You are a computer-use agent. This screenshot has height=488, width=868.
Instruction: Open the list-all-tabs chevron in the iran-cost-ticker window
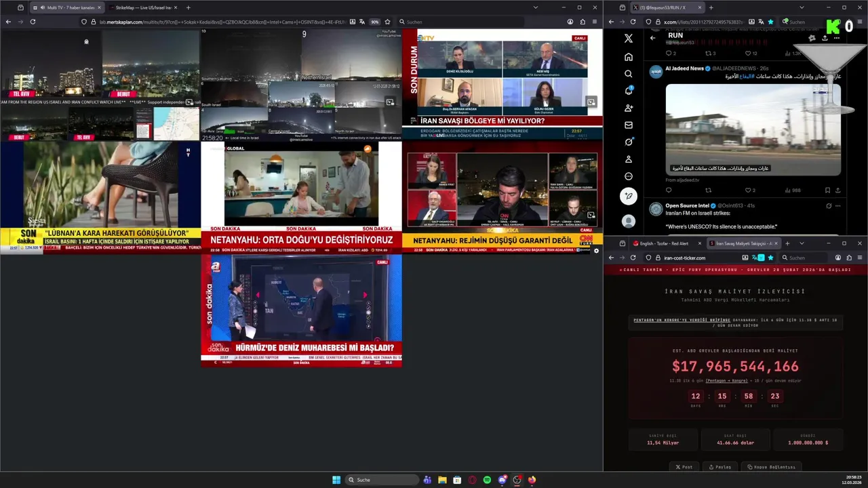tap(802, 243)
